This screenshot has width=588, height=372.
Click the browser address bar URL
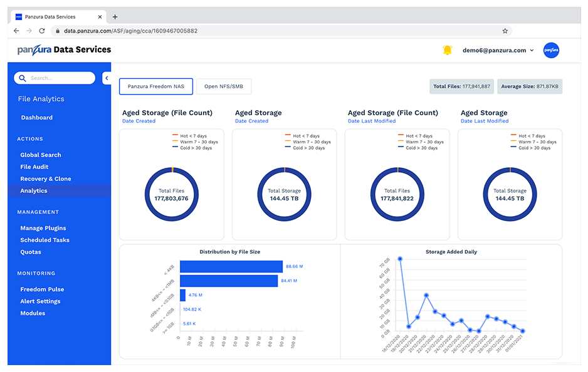tap(130, 31)
